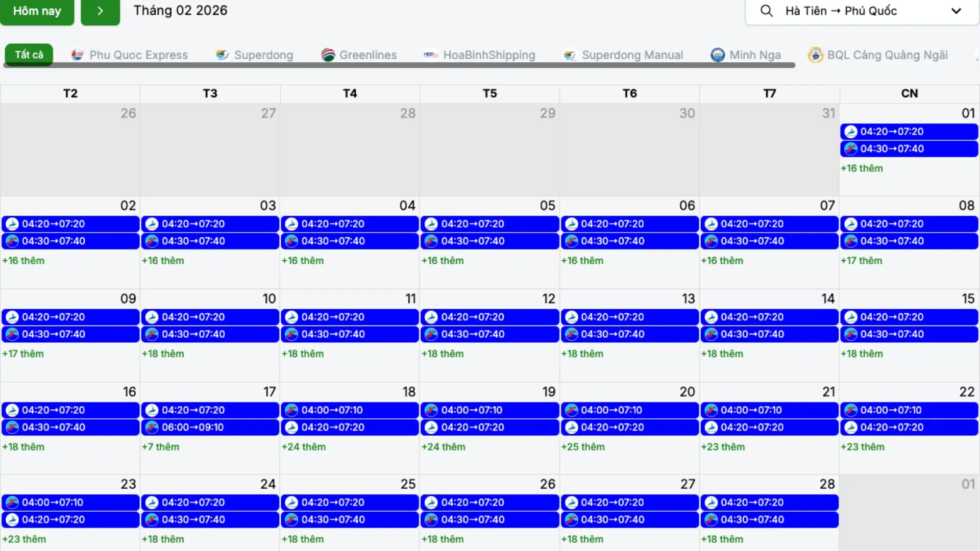980x551 pixels.
Task: Click the Superdong Manual logo icon
Action: (570, 55)
